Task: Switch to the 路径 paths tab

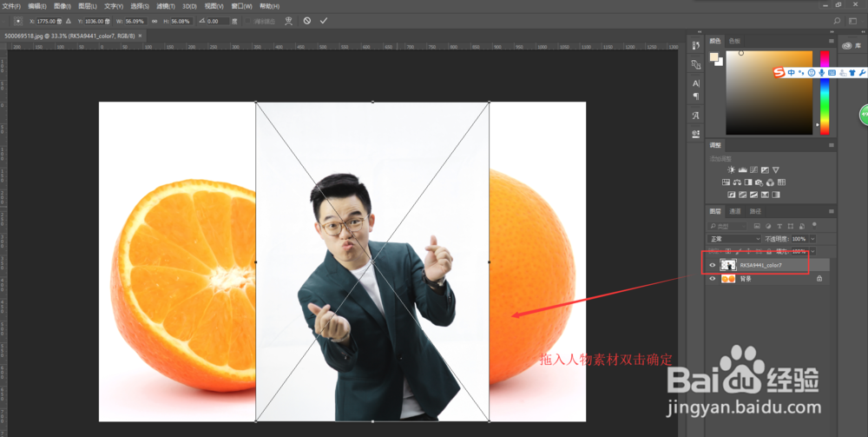Action: (x=755, y=211)
